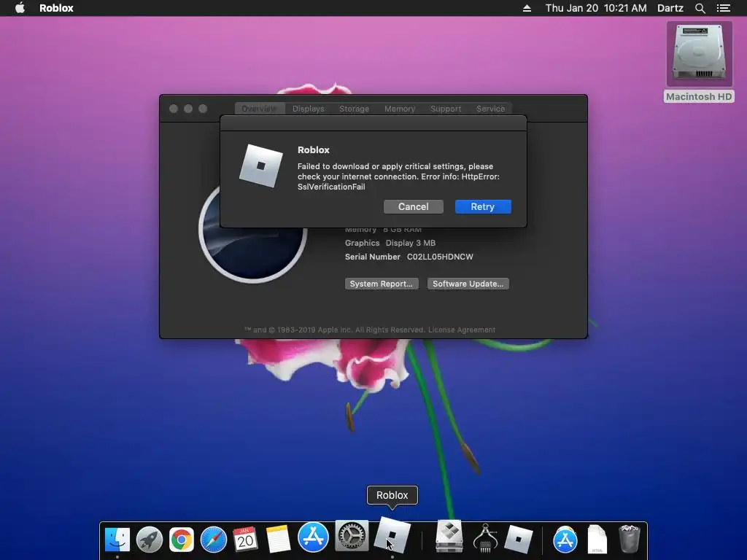This screenshot has width=747, height=560.
Task: Open the HTML document in dock
Action: coord(597,539)
